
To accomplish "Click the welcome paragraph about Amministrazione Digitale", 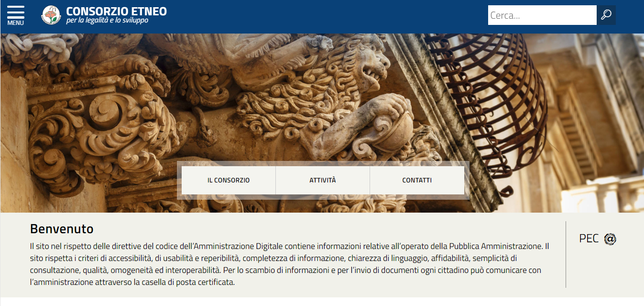I will [289, 264].
